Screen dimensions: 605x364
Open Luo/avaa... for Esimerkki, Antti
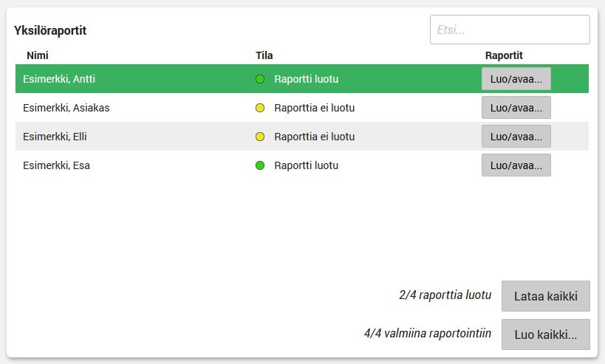[516, 79]
